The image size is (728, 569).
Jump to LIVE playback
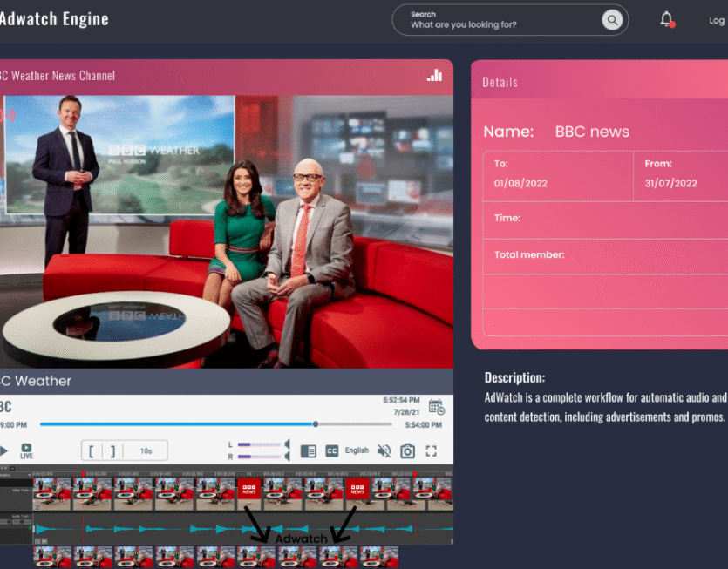(x=26, y=450)
